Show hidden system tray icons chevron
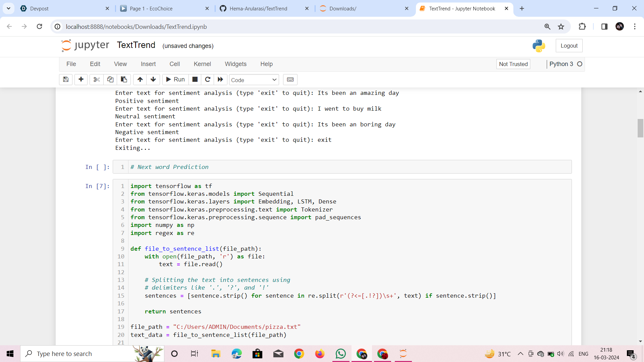Screen dimensions: 644x362 pos(520,354)
